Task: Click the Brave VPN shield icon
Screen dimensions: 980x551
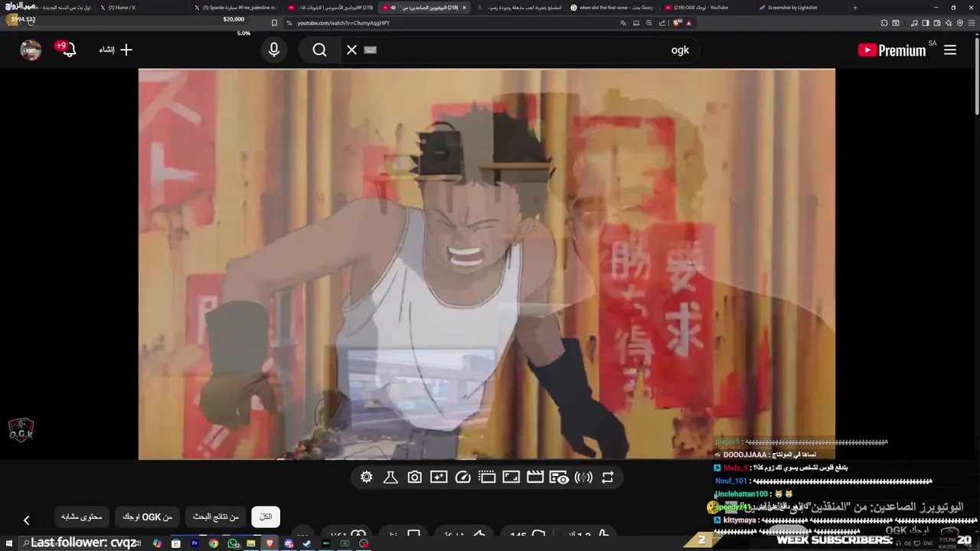Action: click(x=960, y=23)
